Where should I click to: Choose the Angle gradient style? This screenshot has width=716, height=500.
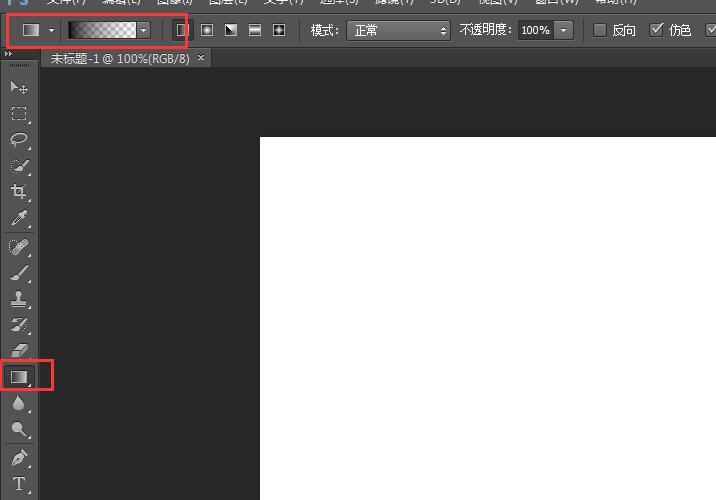click(231, 30)
